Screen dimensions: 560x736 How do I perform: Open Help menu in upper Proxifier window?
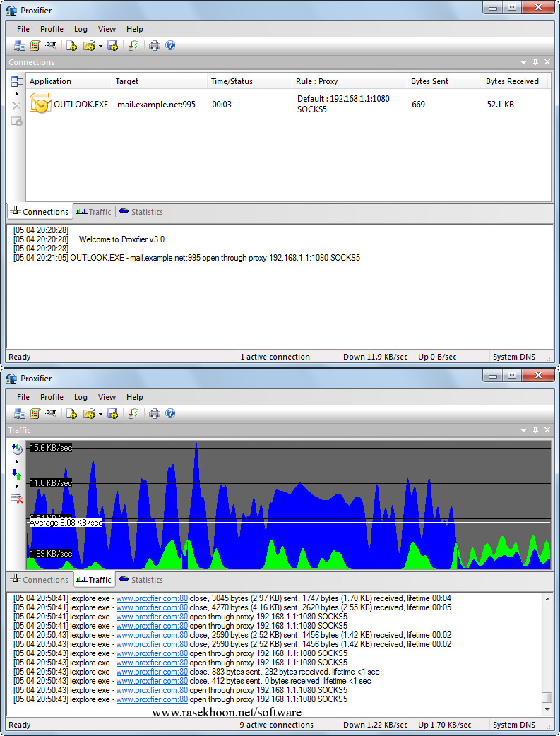pyautogui.click(x=135, y=29)
